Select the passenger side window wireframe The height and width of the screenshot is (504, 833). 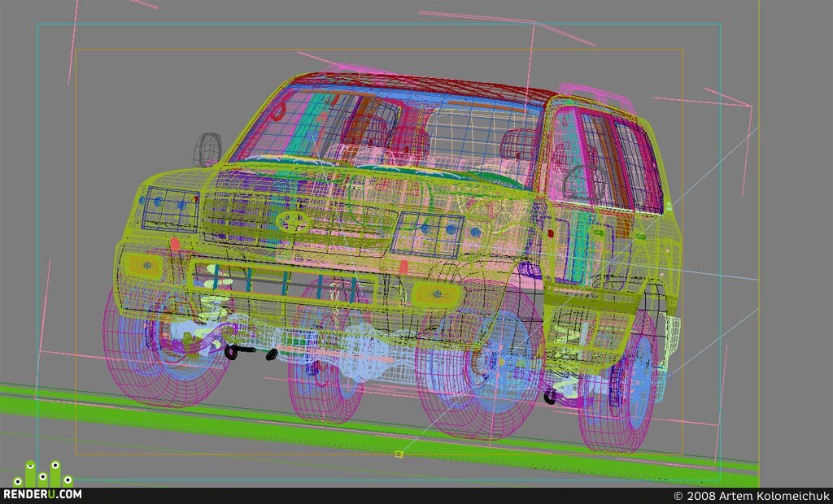(x=608, y=159)
